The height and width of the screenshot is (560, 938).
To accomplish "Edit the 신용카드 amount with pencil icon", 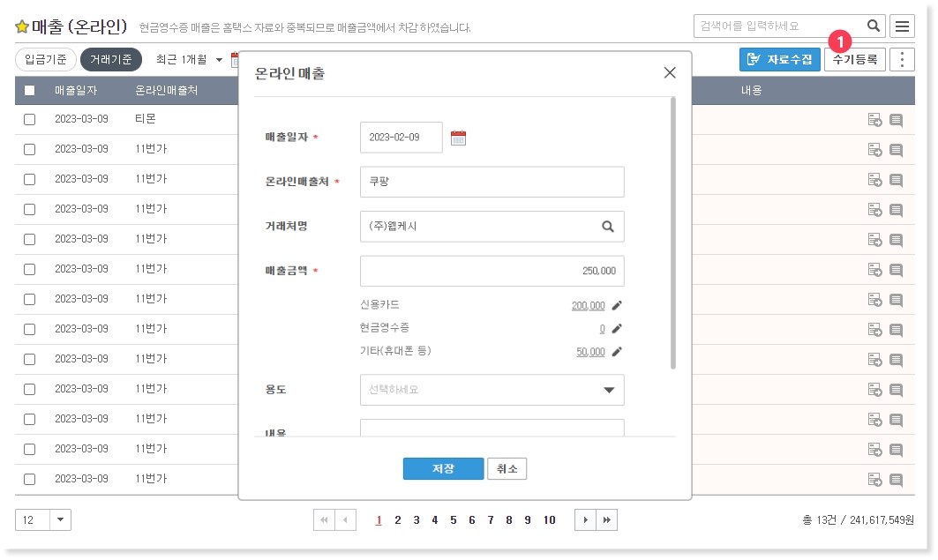I will (617, 306).
